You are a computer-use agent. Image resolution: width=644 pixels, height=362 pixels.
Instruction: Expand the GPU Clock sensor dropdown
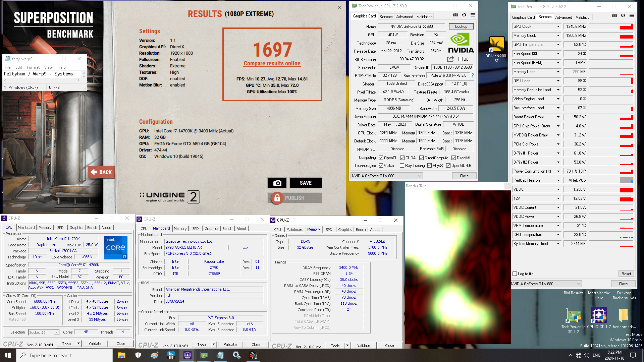[558, 26]
